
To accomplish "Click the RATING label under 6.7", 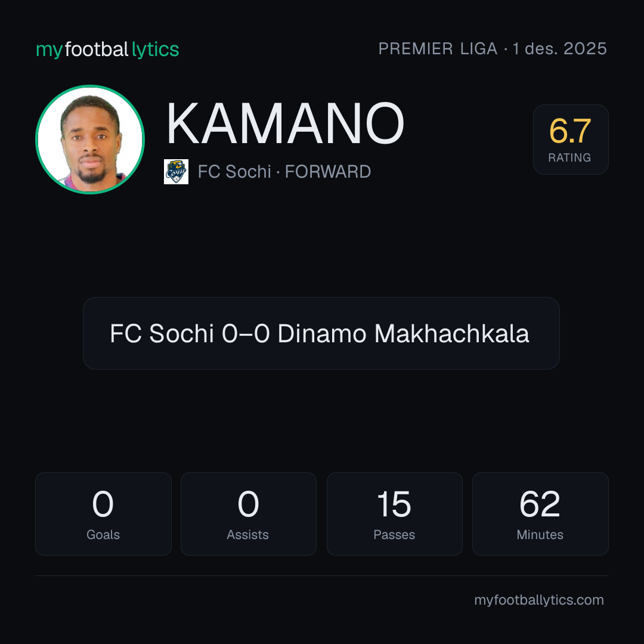I will pos(569,157).
